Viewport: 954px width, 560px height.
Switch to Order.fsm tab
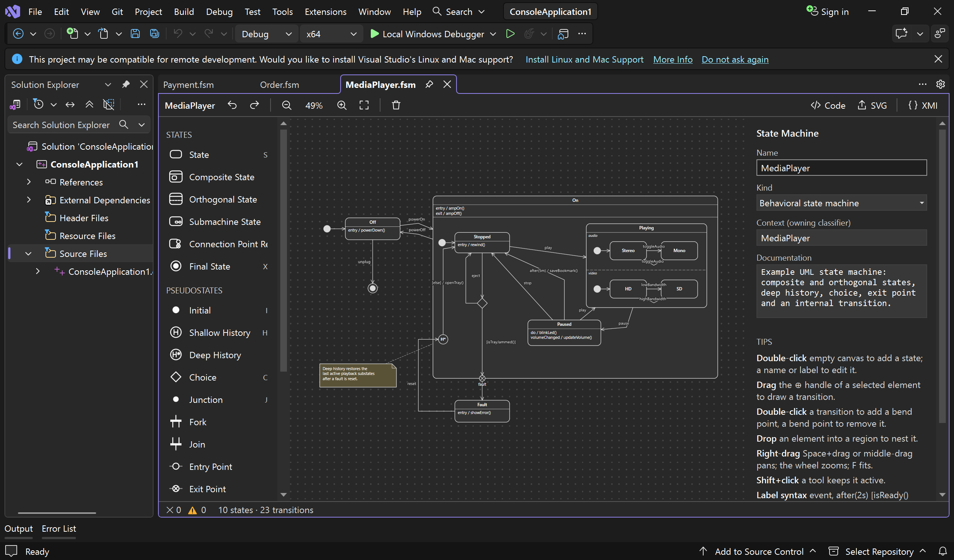[279, 85]
